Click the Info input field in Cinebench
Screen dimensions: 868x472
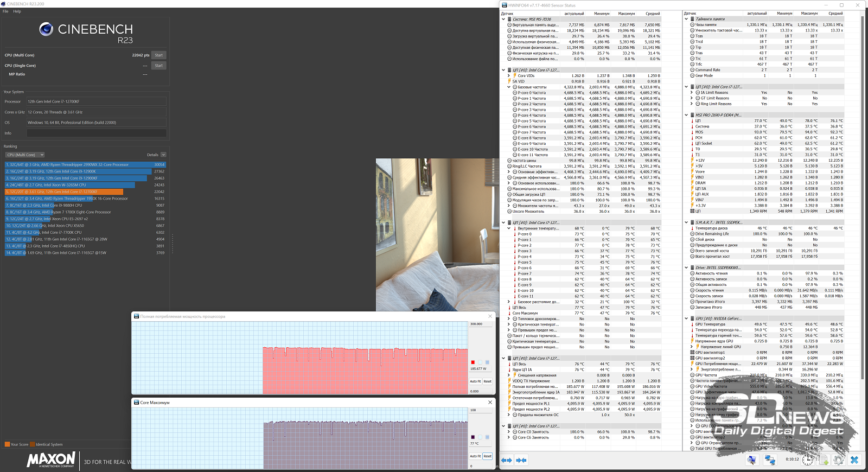pyautogui.click(x=97, y=133)
